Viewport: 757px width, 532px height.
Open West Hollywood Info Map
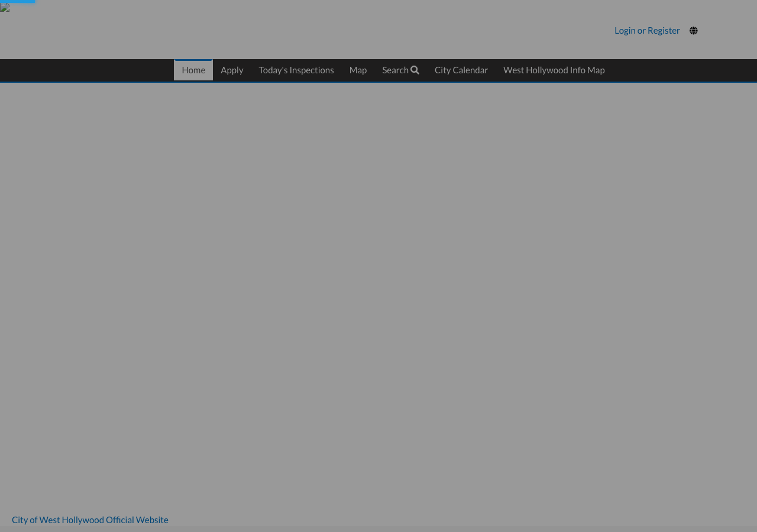coord(554,70)
